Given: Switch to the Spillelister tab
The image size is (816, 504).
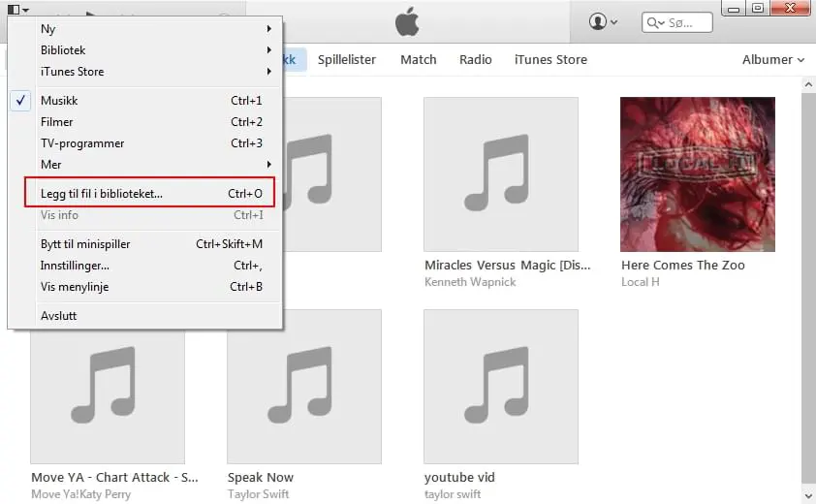Looking at the screenshot, I should 347,60.
